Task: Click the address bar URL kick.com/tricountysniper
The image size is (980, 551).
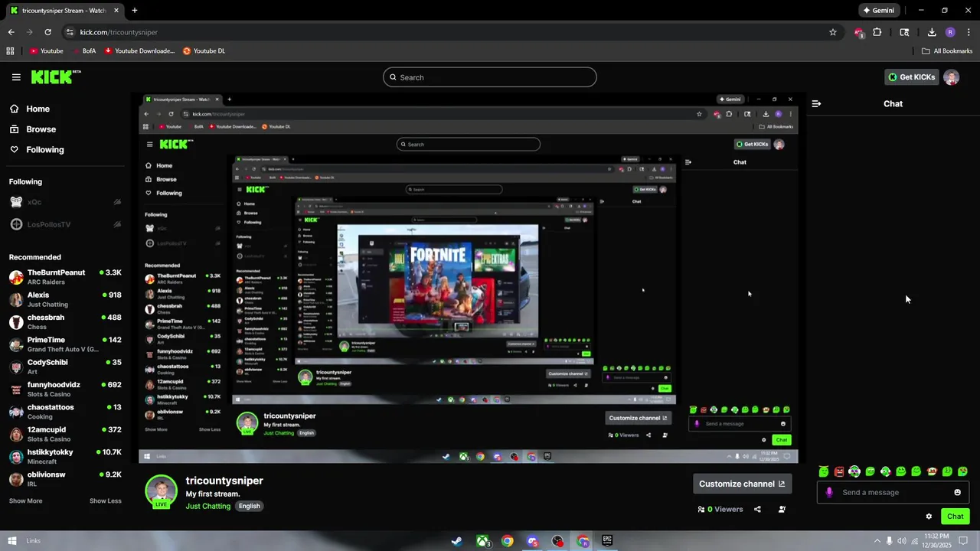Action: (119, 32)
